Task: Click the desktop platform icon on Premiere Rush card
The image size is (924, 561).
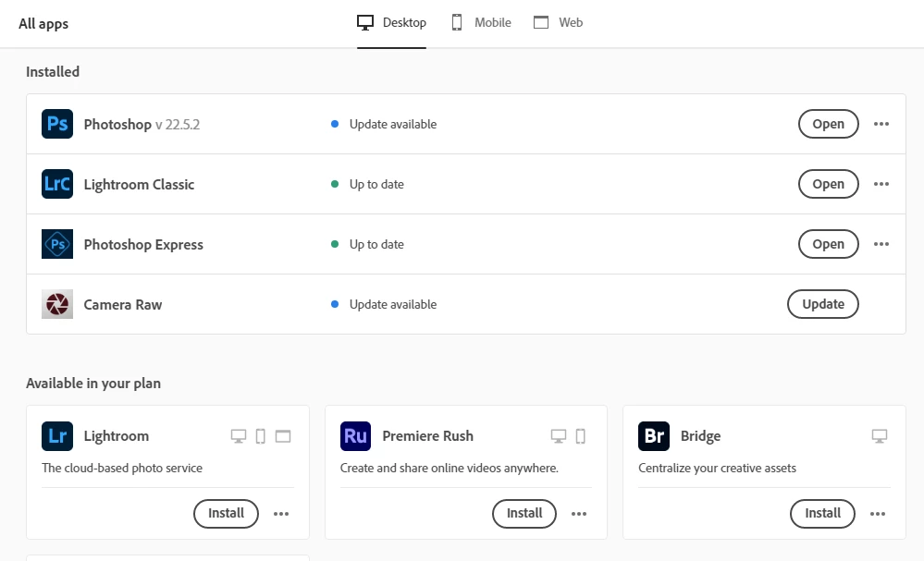Action: click(x=559, y=436)
